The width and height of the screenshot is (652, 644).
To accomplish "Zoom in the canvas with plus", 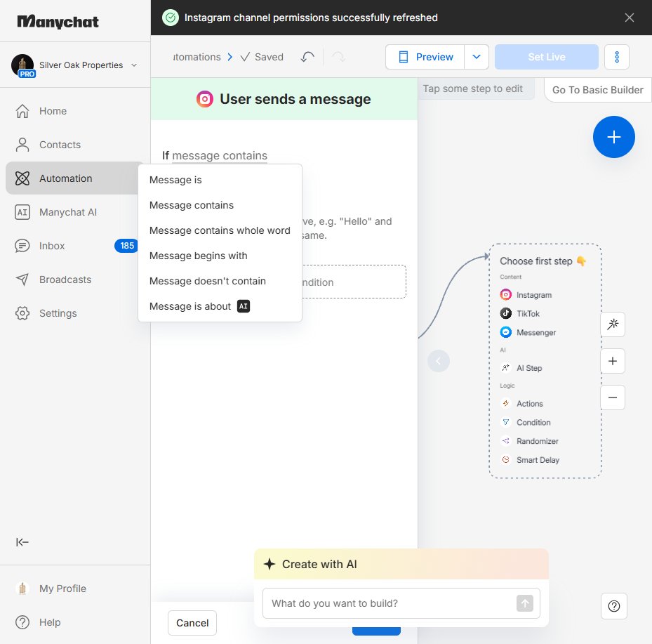I will tap(613, 361).
